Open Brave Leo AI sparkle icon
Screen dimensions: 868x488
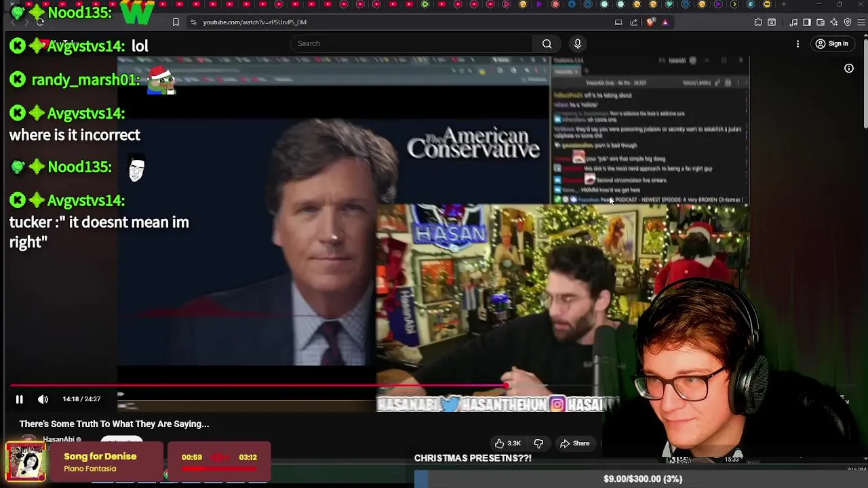834,22
